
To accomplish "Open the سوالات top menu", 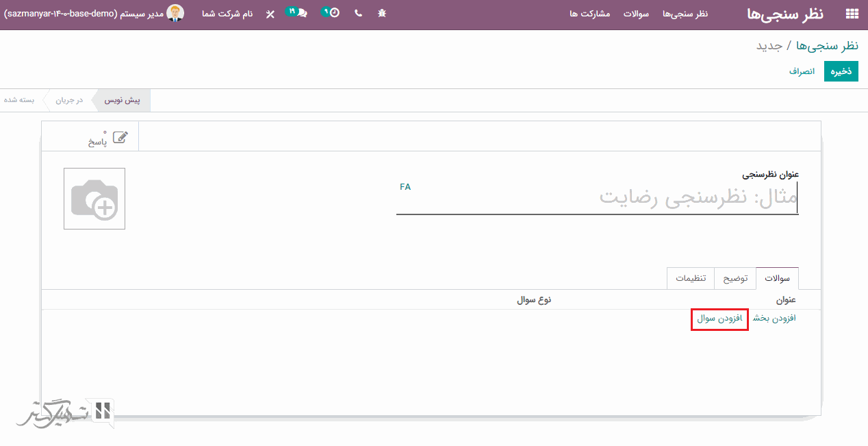I will pyautogui.click(x=636, y=14).
